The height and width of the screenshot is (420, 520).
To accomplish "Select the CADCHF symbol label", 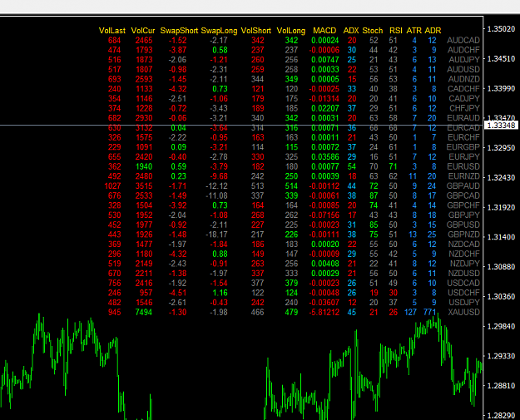I will point(463,89).
